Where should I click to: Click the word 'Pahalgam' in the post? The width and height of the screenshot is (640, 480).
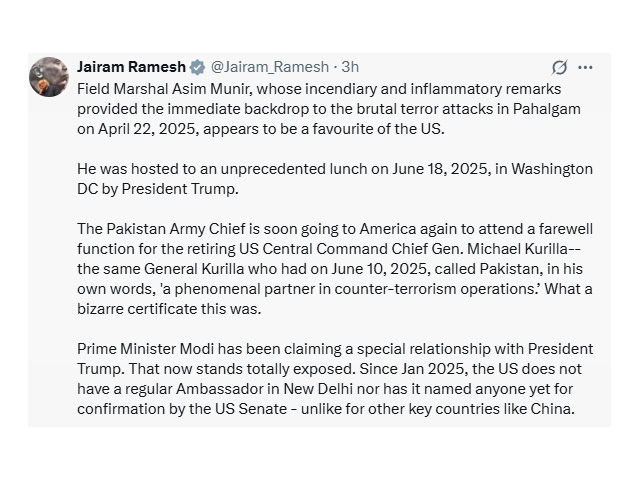click(x=547, y=109)
